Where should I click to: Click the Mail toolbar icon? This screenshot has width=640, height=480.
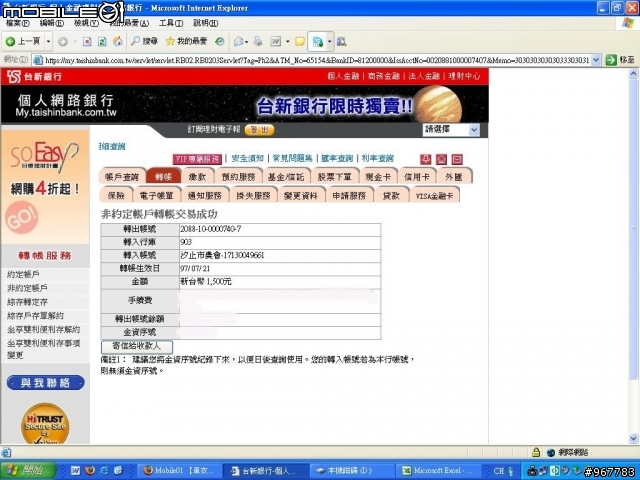click(x=239, y=41)
